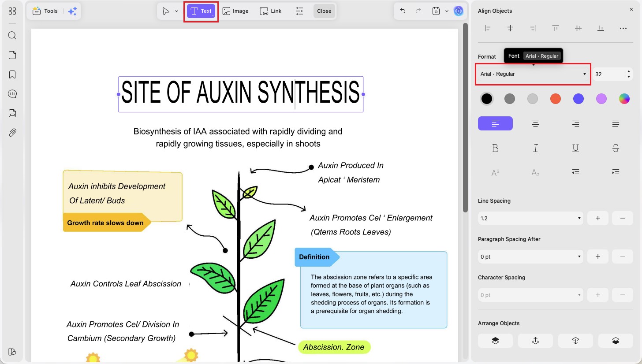Screen dimensions: 642x364
Task: Click the superscript formatting icon
Action: [x=495, y=173]
